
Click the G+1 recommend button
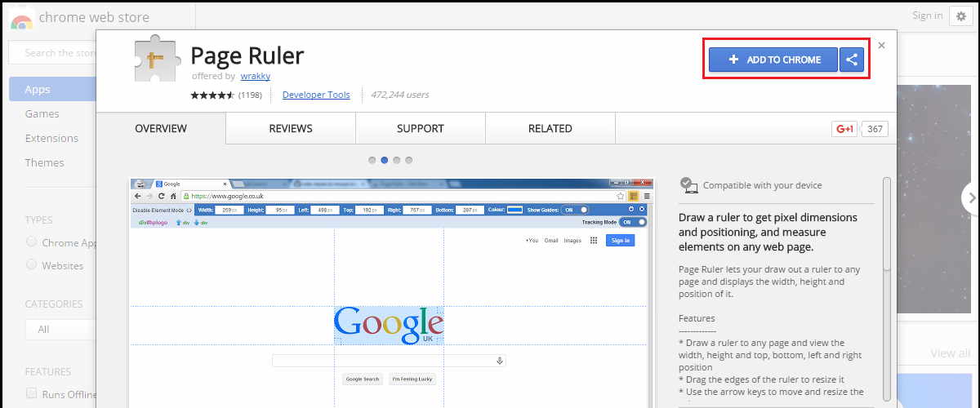coord(844,129)
